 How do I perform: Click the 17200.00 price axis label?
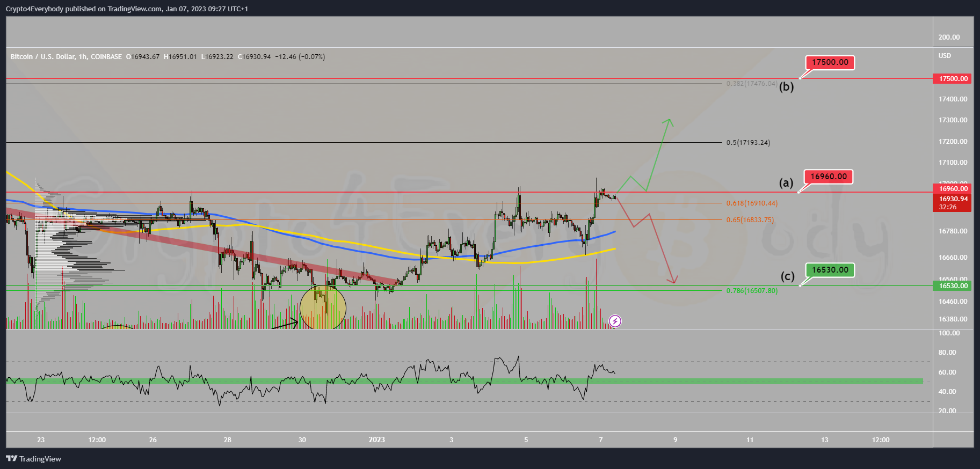[953, 142]
